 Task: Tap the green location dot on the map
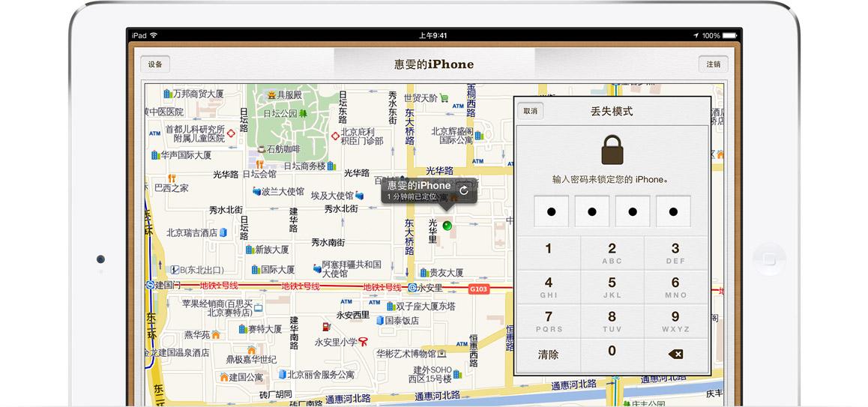447,226
